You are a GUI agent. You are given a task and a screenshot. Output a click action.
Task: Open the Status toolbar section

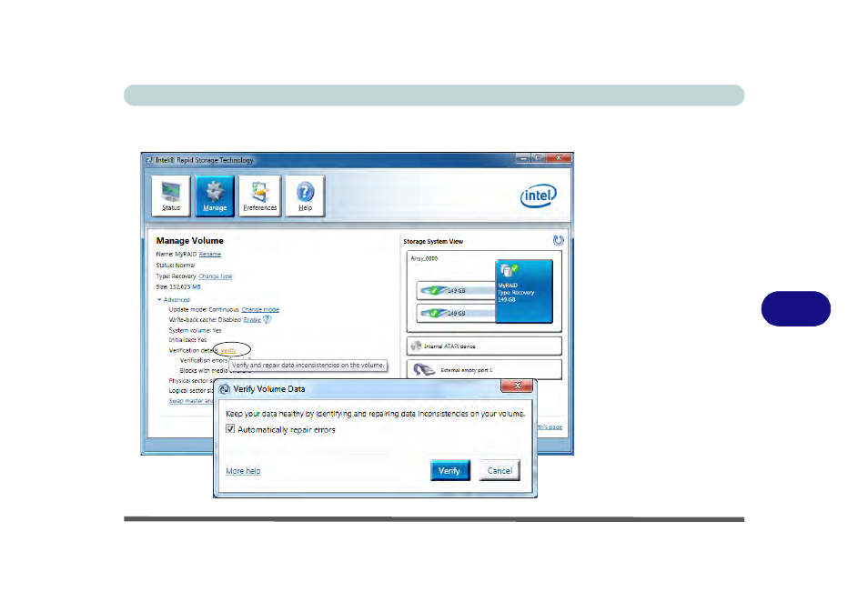pyautogui.click(x=171, y=196)
